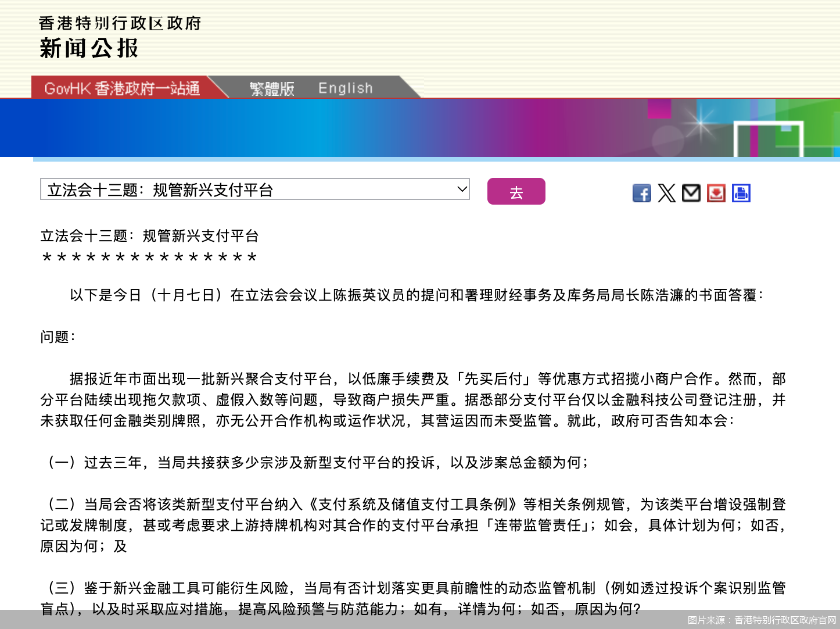Click the 问题： label text
The width and height of the screenshot is (840, 629).
58,337
